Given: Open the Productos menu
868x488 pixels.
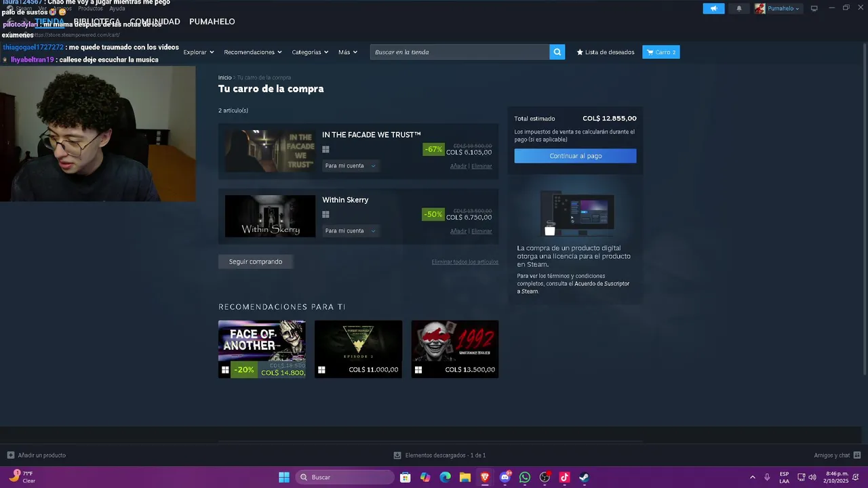Looking at the screenshot, I should point(90,8).
